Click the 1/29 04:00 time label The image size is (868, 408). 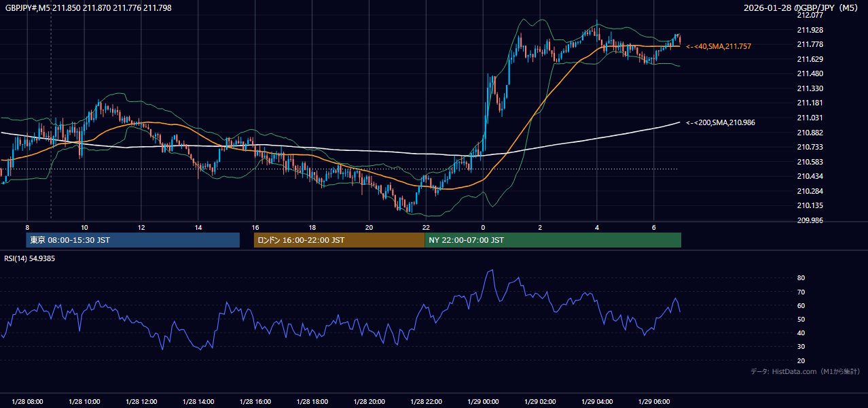click(598, 401)
